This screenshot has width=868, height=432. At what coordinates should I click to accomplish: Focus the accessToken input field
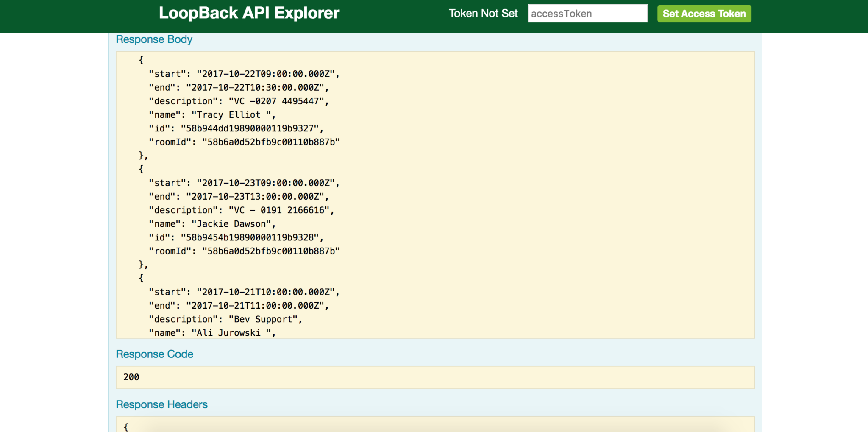coord(587,14)
